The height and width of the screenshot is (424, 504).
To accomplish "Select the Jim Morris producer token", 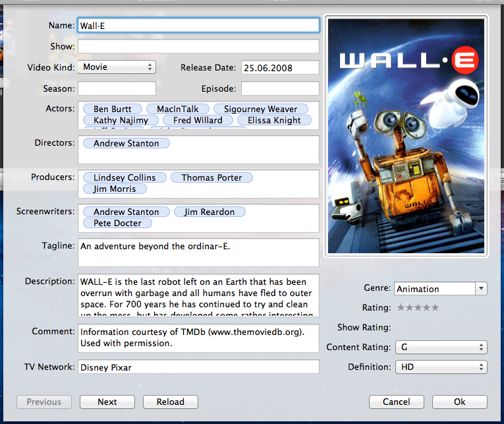I will (x=115, y=189).
